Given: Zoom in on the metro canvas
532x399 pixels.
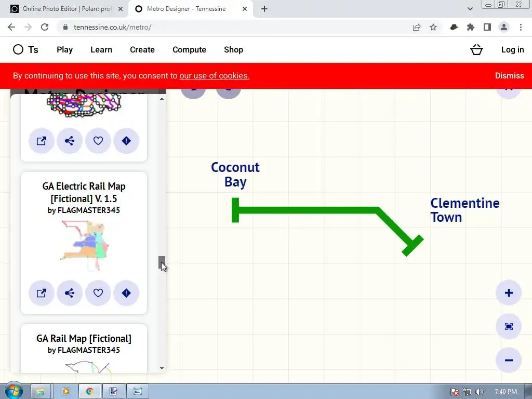Looking at the screenshot, I should [x=509, y=293].
